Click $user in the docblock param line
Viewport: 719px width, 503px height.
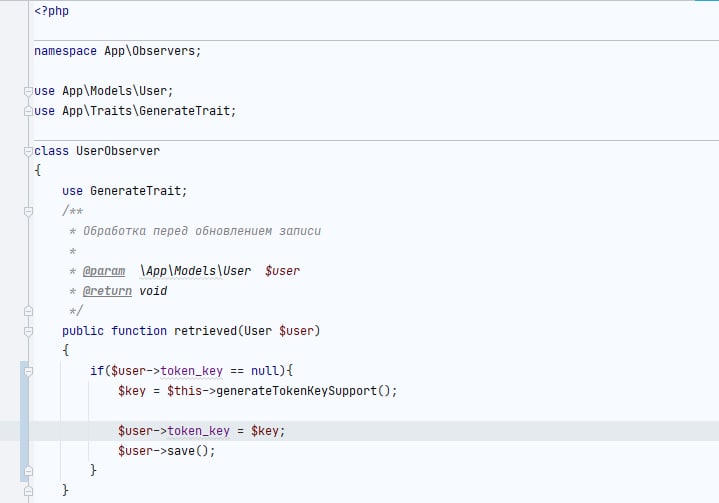point(282,271)
